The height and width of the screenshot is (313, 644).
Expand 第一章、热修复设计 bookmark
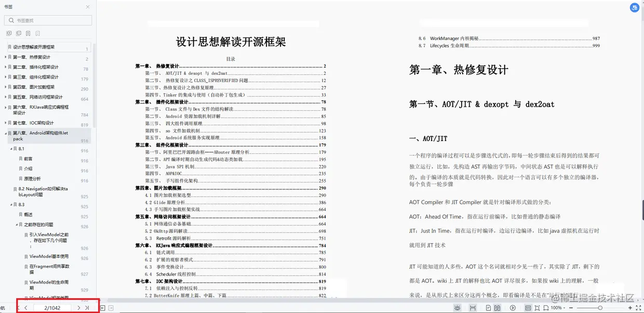click(x=5, y=57)
